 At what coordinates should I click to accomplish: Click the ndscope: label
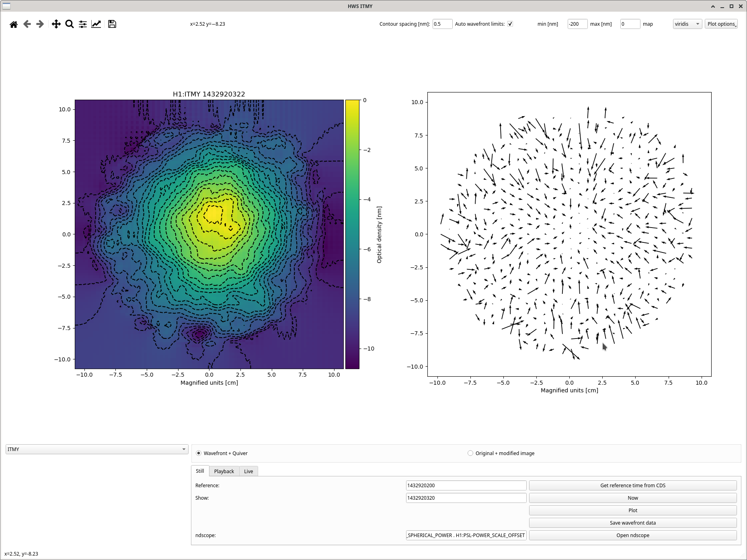(205, 535)
